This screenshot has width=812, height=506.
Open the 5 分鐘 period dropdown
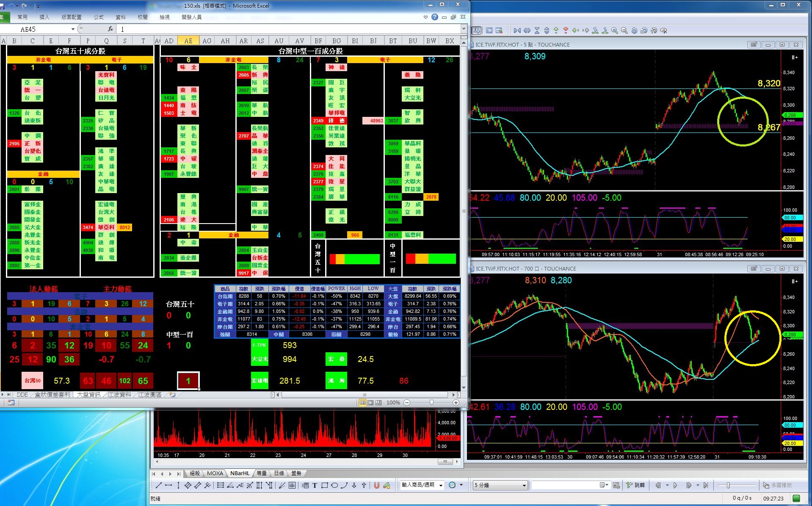pyautogui.click(x=500, y=485)
